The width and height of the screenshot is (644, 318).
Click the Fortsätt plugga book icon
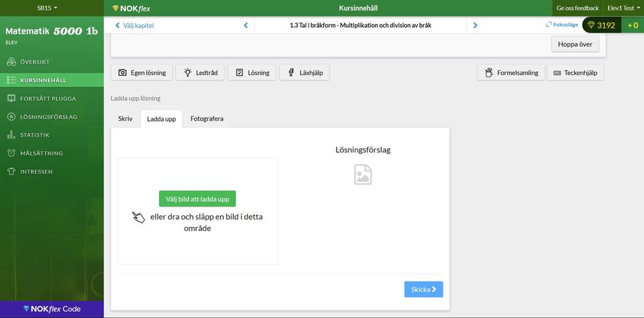coord(11,98)
